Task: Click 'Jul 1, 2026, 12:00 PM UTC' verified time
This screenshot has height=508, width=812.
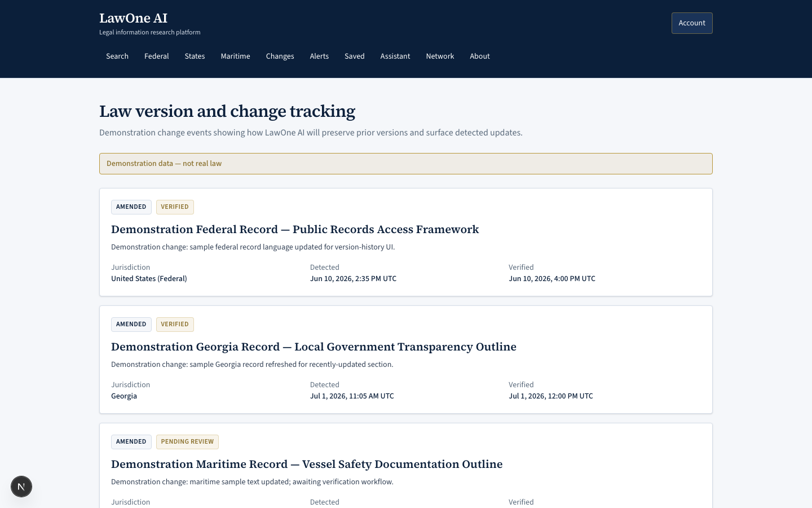Action: tap(551, 396)
